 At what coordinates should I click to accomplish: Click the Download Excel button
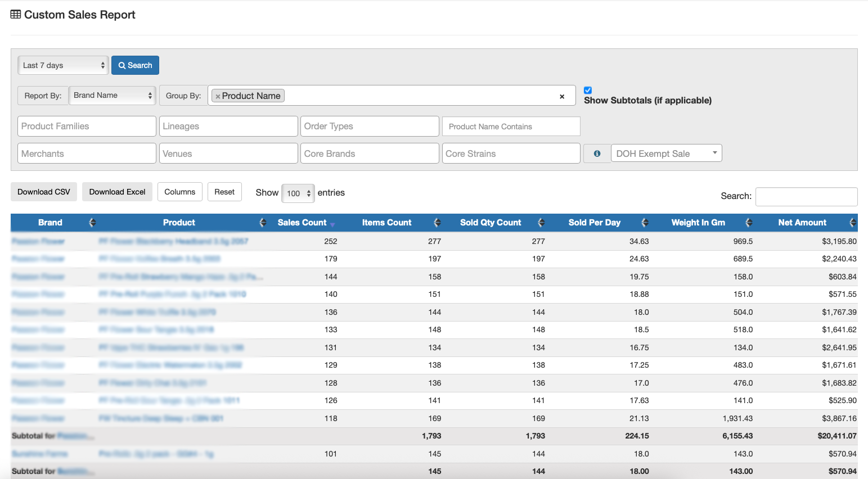[117, 192]
